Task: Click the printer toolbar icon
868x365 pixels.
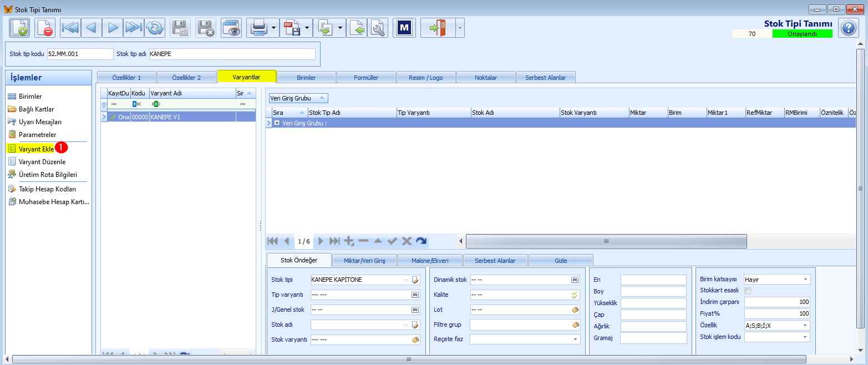Action: [x=259, y=28]
